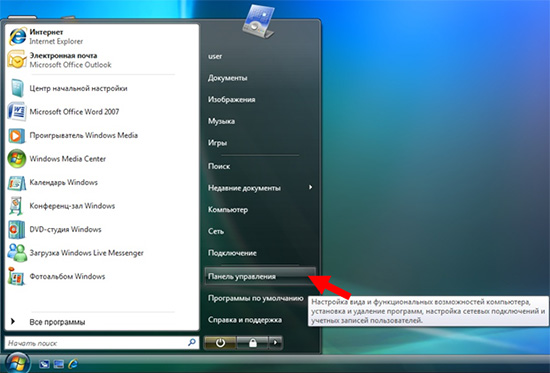Open the user personal folder
Viewport: 550px width, 373px height.
pyautogui.click(x=215, y=56)
